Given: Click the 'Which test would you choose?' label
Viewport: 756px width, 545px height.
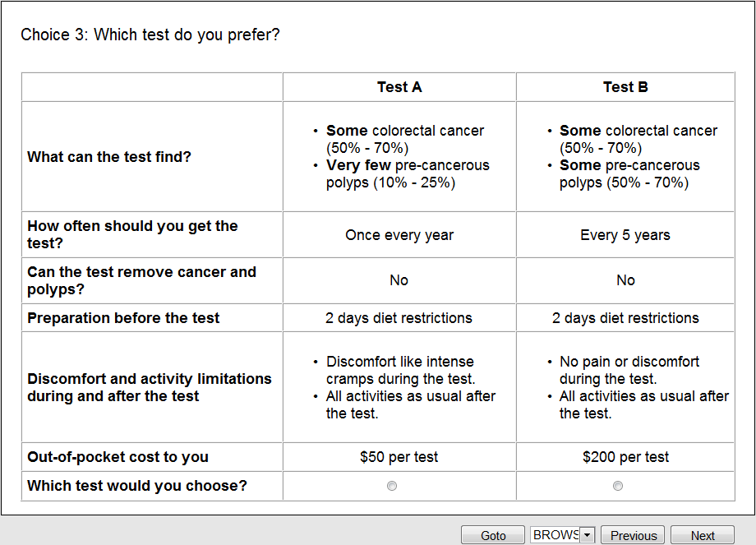Looking at the screenshot, I should click(x=137, y=486).
